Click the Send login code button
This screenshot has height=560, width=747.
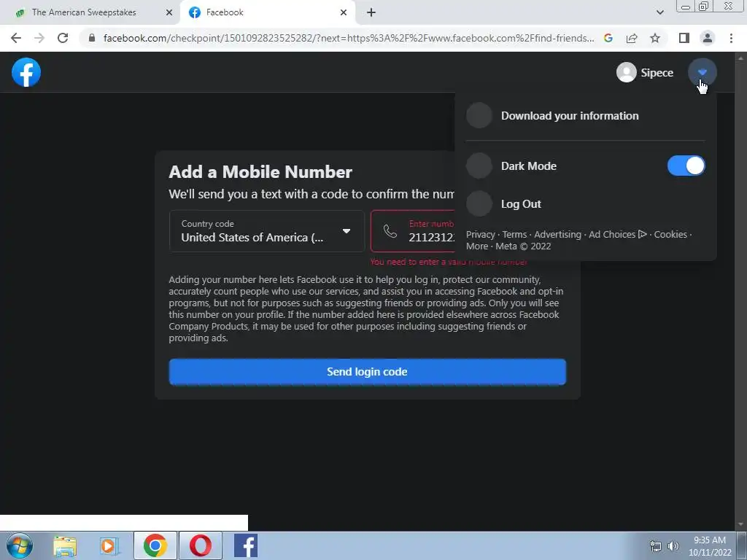(x=368, y=372)
